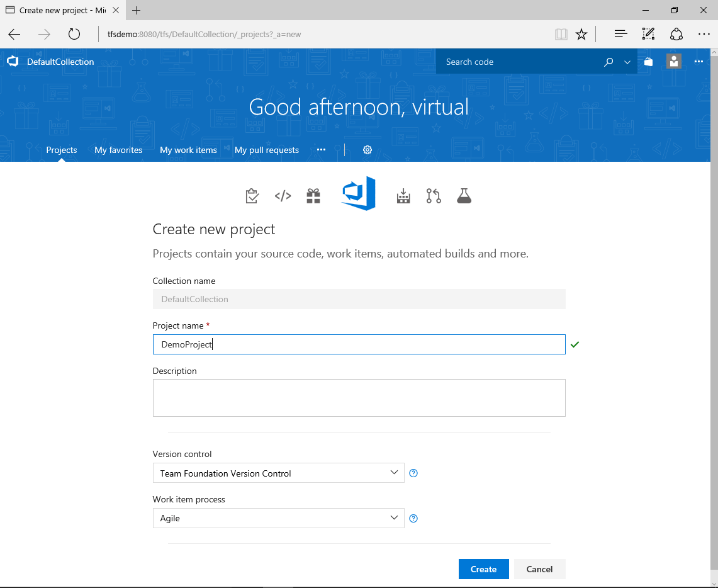Click the blue Visual Studio logo icon
Image resolution: width=718 pixels, height=588 pixels.
[x=358, y=194]
